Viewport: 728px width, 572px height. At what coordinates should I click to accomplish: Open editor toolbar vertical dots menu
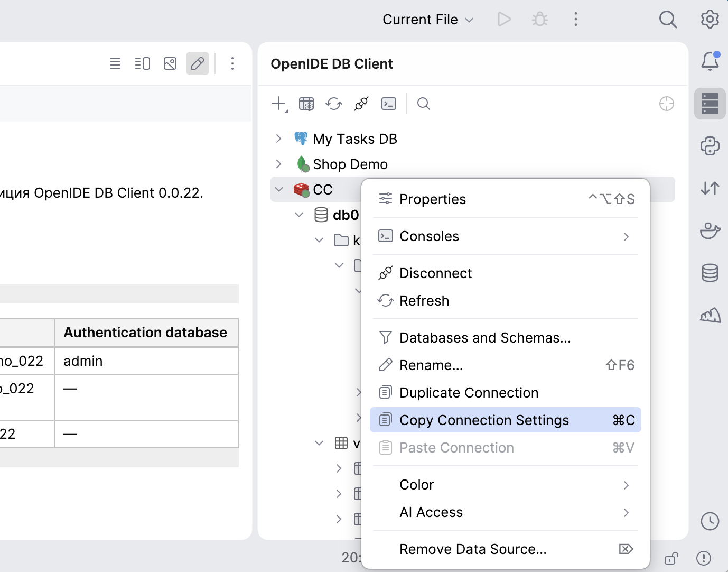(x=232, y=63)
